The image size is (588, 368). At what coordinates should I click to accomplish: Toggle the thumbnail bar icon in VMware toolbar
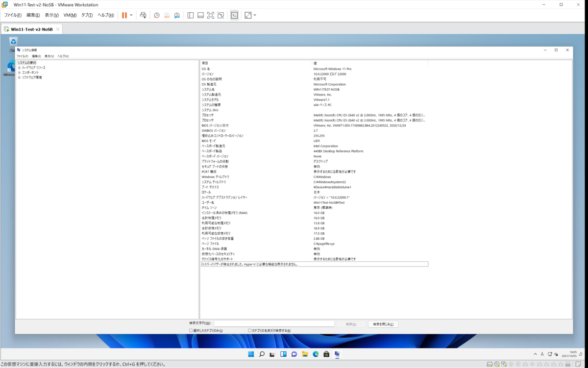click(200, 15)
